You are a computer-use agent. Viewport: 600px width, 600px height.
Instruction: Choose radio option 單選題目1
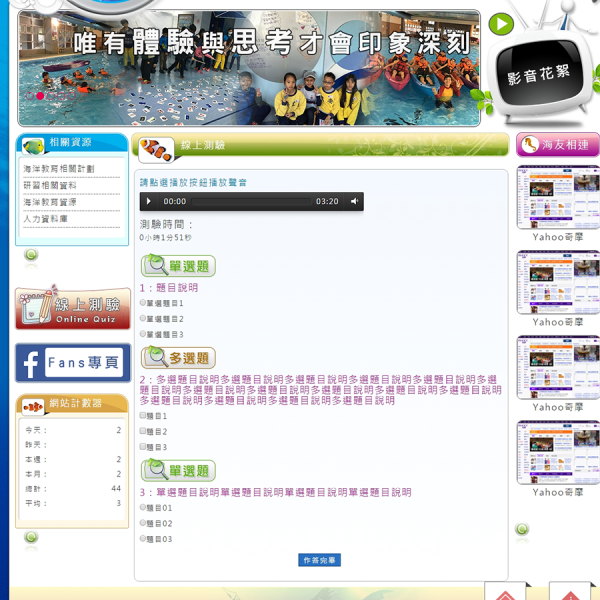pos(143,303)
